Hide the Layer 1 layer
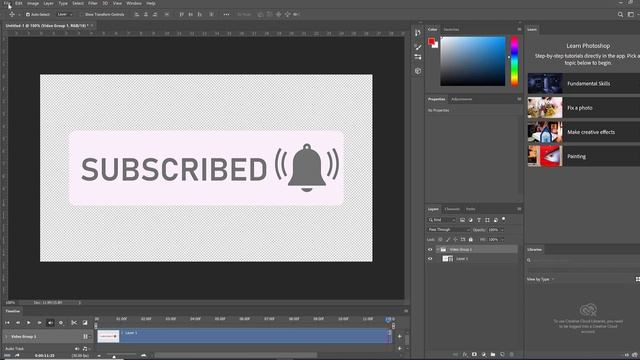This screenshot has height=360, width=640. coord(430,259)
